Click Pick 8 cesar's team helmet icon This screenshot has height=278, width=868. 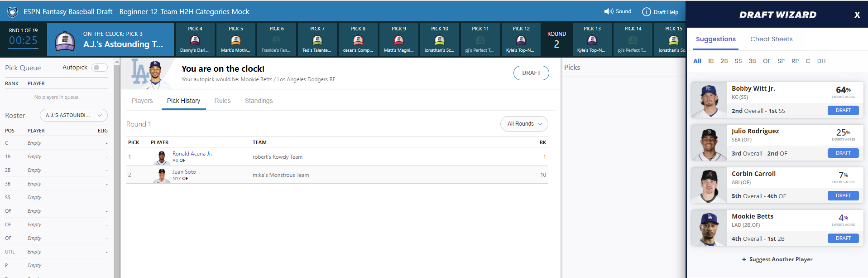[x=358, y=40]
